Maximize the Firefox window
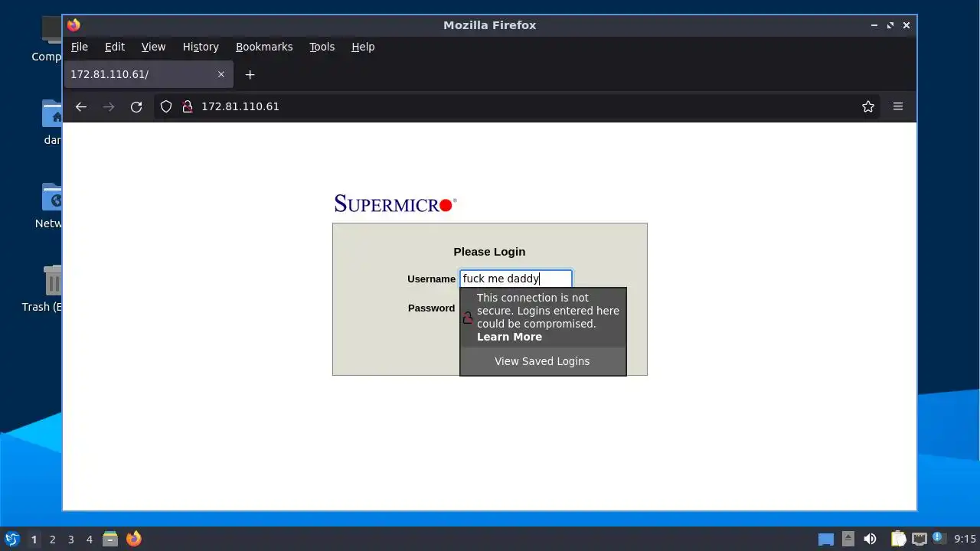 point(890,25)
